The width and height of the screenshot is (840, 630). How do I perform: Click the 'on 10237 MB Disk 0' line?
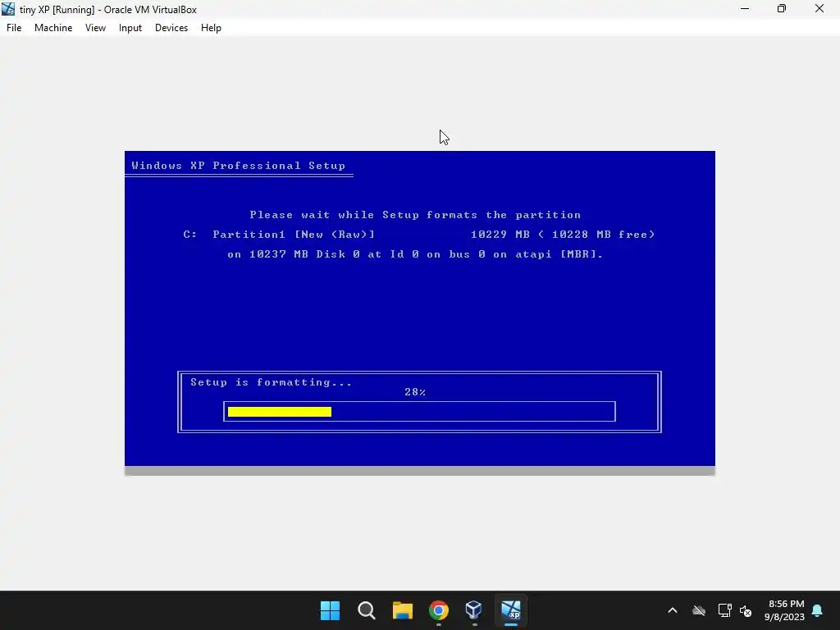click(x=415, y=254)
